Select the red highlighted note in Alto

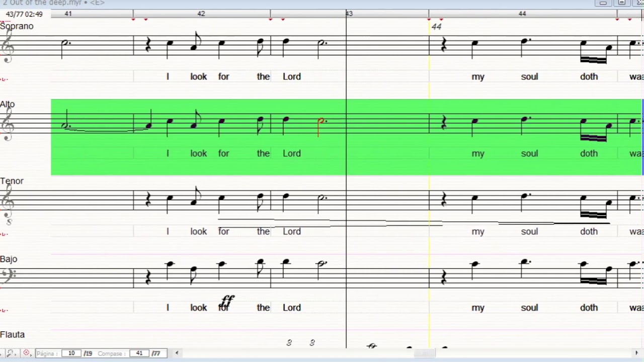click(321, 126)
